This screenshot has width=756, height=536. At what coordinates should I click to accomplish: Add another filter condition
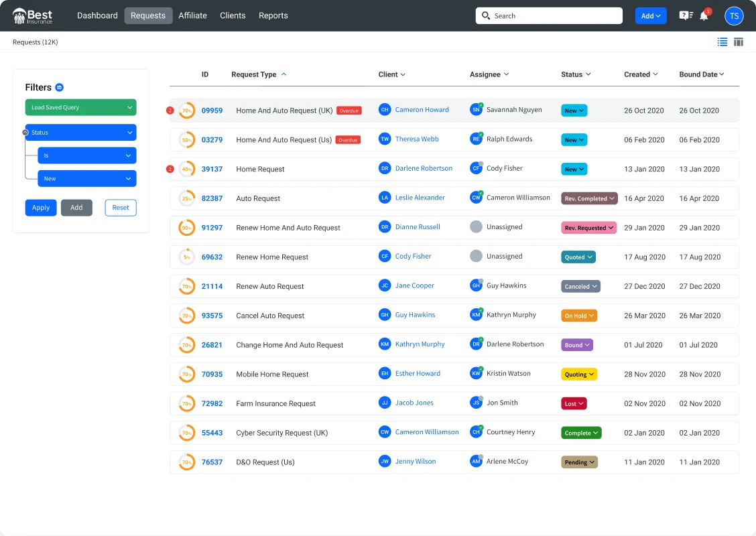[76, 208]
